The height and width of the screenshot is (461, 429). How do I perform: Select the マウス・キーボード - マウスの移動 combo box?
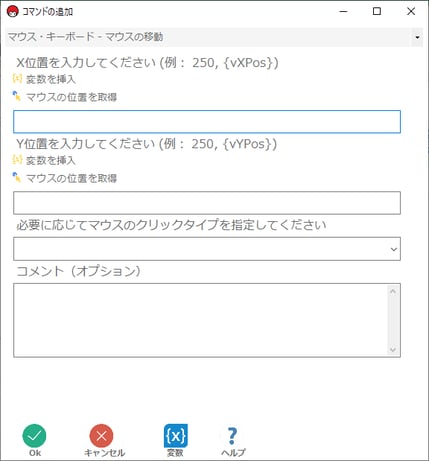[214, 37]
